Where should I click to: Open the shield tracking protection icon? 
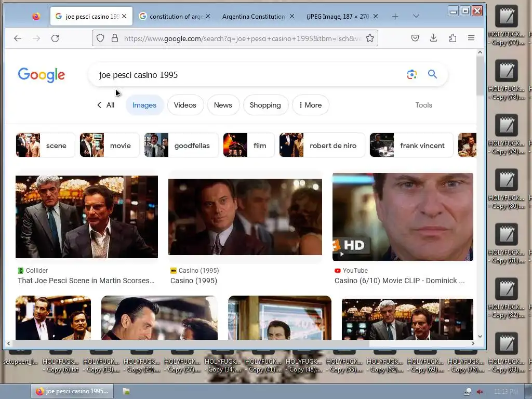(100, 38)
